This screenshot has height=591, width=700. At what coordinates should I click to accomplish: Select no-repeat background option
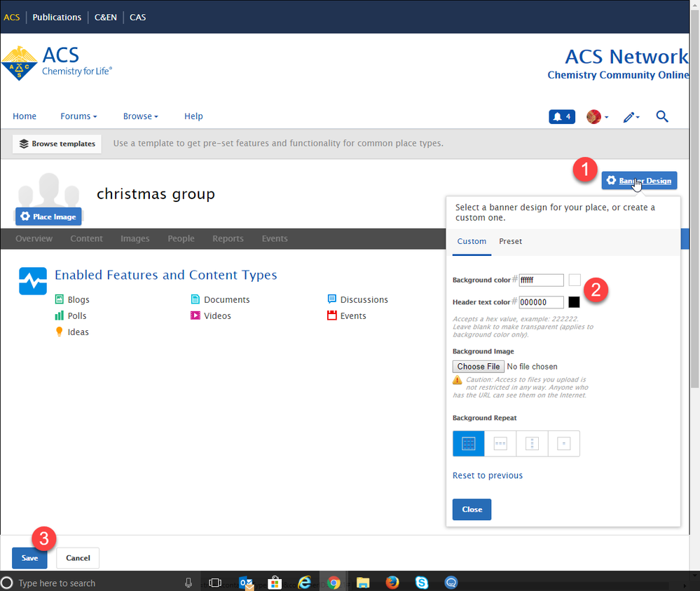point(563,444)
